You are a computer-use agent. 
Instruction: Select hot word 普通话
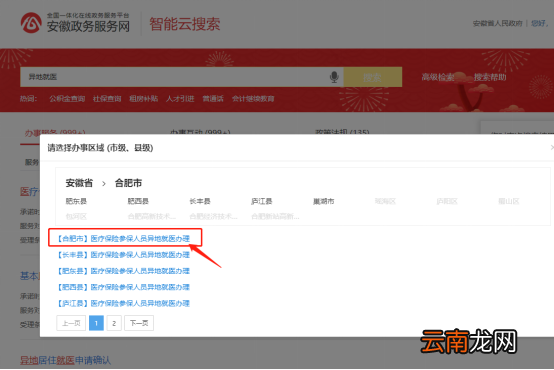pyautogui.click(x=213, y=99)
